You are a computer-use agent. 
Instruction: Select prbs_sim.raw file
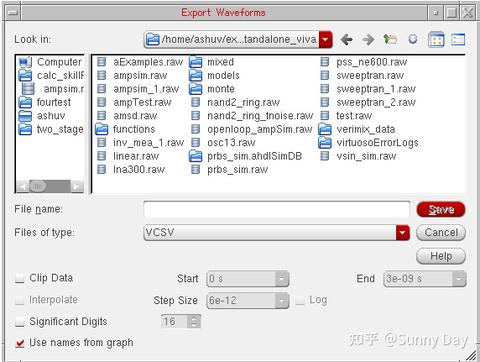(x=229, y=170)
